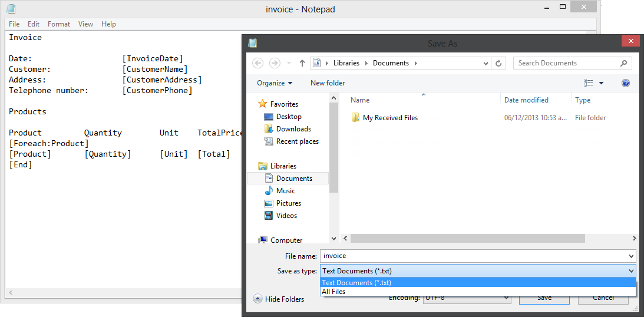The height and width of the screenshot is (317, 644).
Task: Click the file list horizontal scrollbar thumb
Action: pos(467,238)
